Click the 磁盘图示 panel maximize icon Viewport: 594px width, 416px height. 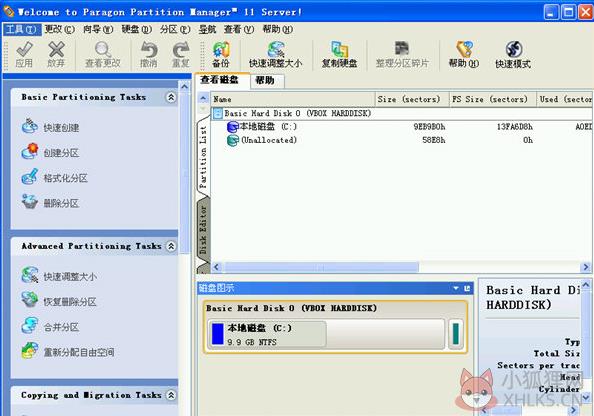click(x=467, y=288)
